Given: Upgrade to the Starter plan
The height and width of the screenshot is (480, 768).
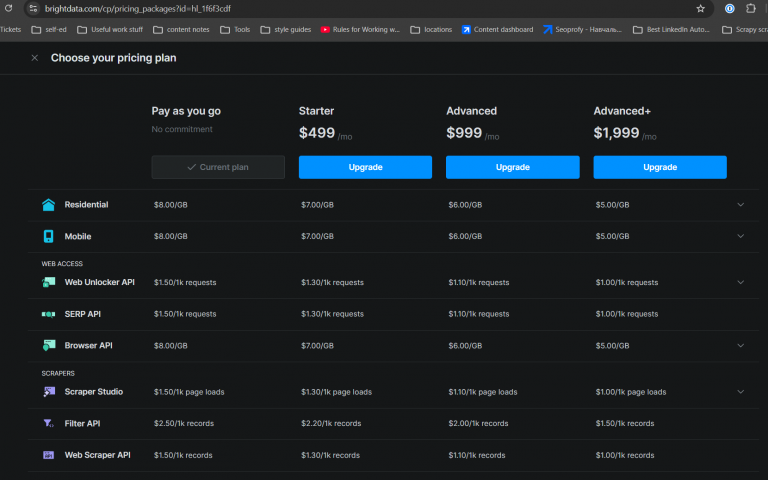Looking at the screenshot, I should click(365, 167).
